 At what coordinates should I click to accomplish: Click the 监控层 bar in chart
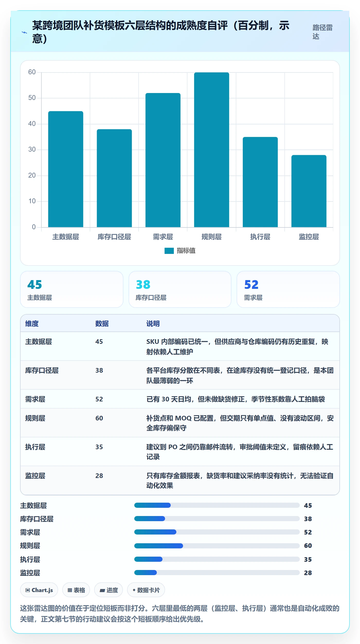[x=309, y=191]
